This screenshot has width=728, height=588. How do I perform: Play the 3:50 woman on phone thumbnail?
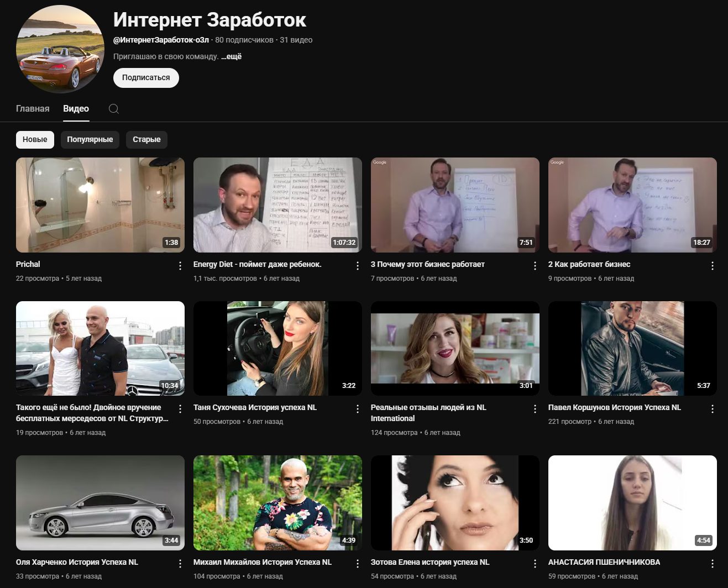(455, 503)
